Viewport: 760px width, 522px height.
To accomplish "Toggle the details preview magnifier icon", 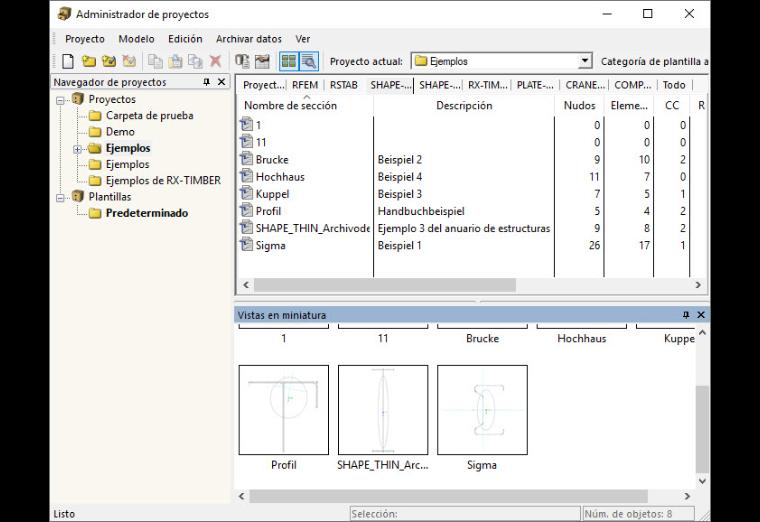I will (x=309, y=62).
